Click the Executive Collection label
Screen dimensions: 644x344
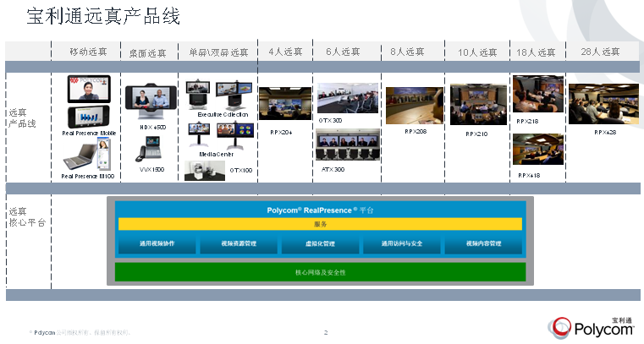coord(223,114)
